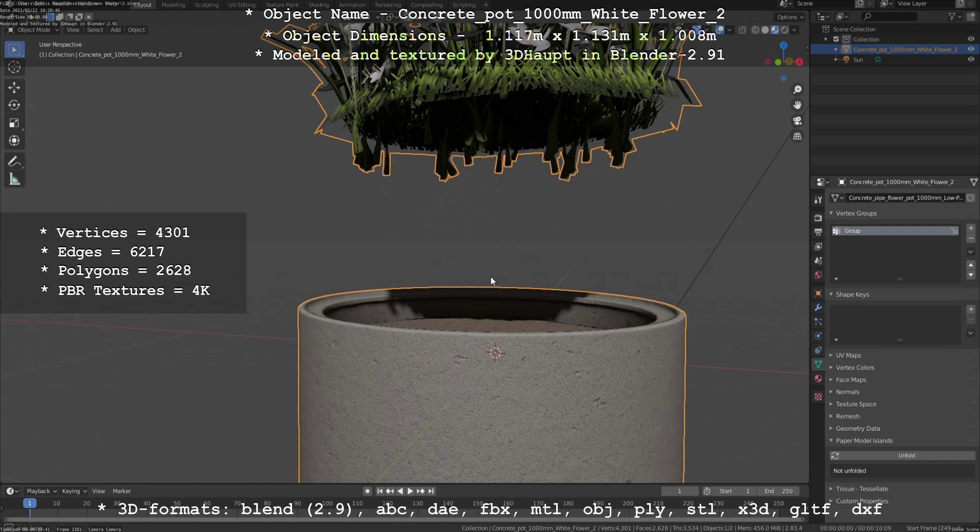Expand the Vertex Colors panel
This screenshot has width=980, height=532.
tap(831, 367)
